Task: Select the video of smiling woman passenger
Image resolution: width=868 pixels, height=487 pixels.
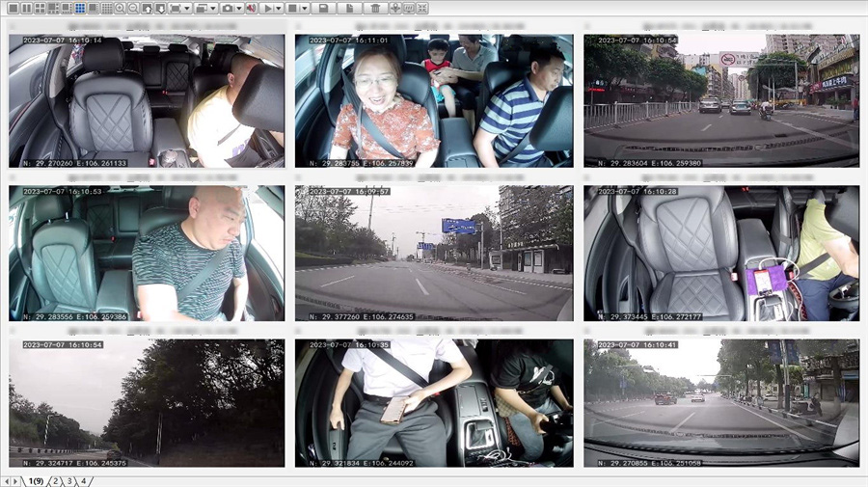Action: tap(433, 100)
